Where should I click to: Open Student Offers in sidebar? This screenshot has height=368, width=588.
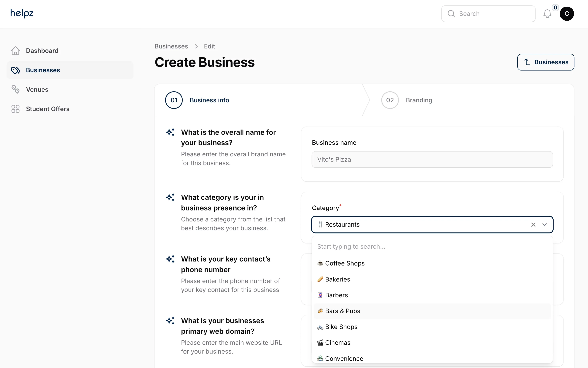tap(70, 109)
